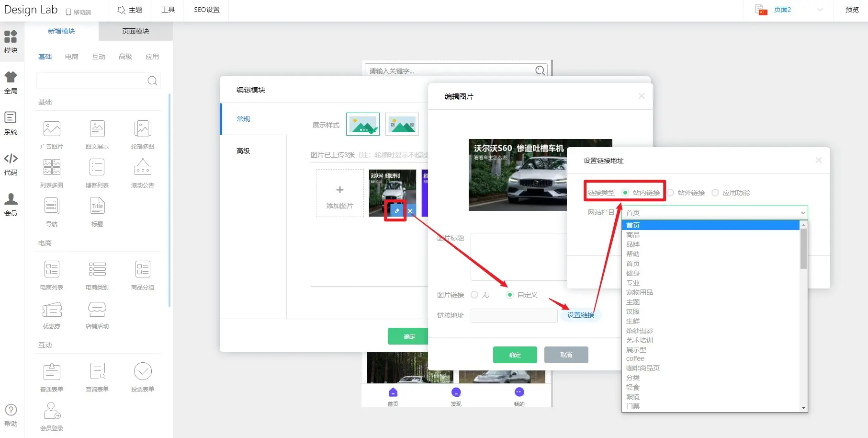Select the 站外链接 radio button
The height and width of the screenshot is (438, 868).
point(671,193)
